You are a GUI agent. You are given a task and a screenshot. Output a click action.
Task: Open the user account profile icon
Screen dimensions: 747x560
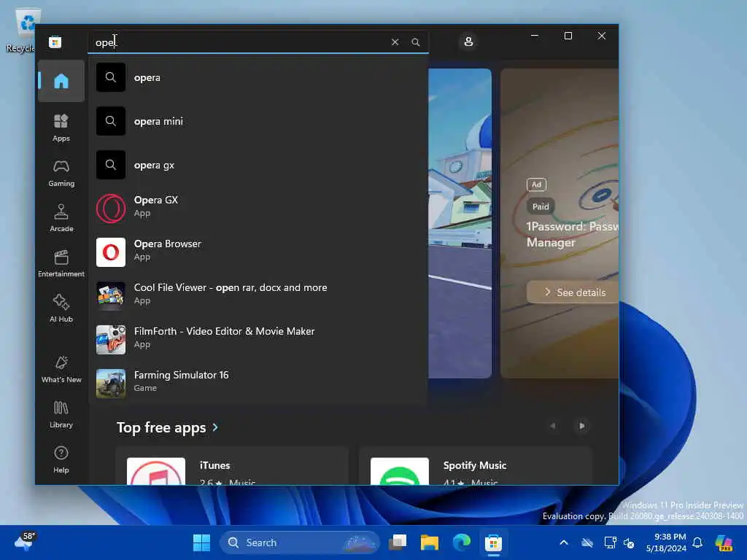click(x=468, y=42)
